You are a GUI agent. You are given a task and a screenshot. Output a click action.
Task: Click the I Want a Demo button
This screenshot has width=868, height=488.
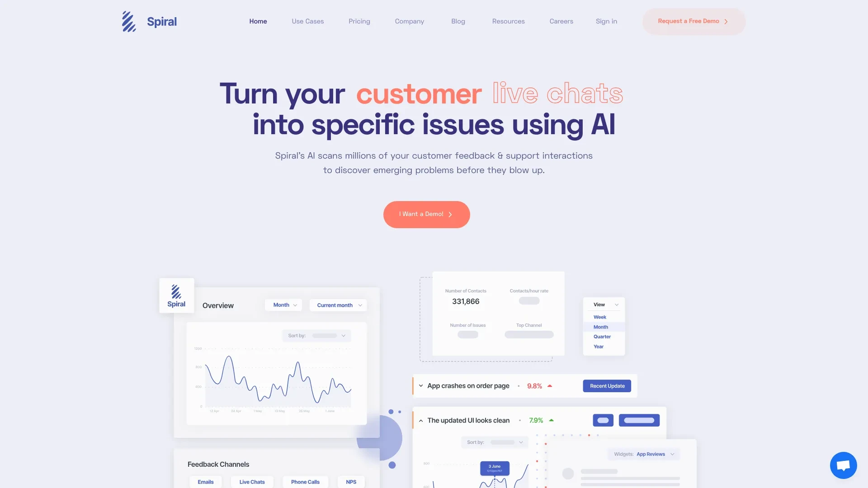[x=426, y=215]
